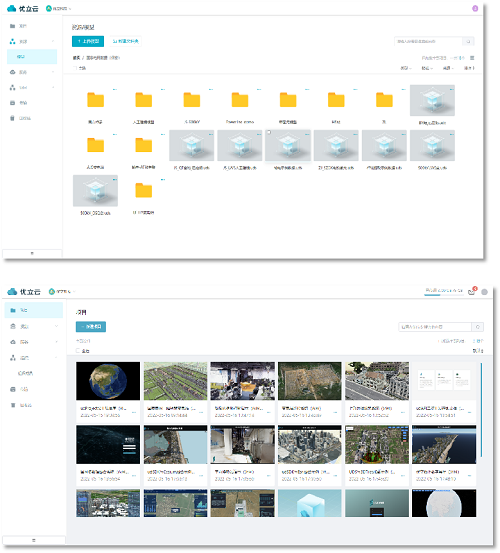Screen dimensions: 500x553
Task: Open the three-dot menu of the first folder
Action: tap(115, 90)
